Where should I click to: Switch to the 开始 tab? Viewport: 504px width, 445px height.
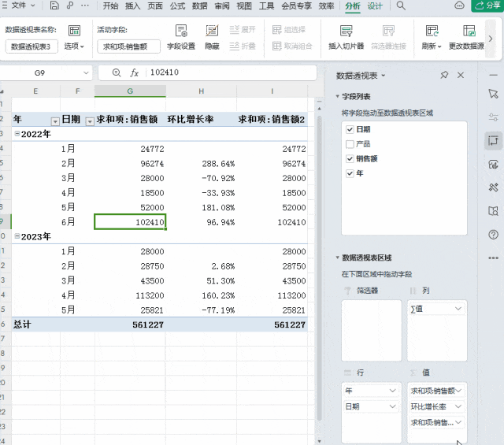[110, 6]
